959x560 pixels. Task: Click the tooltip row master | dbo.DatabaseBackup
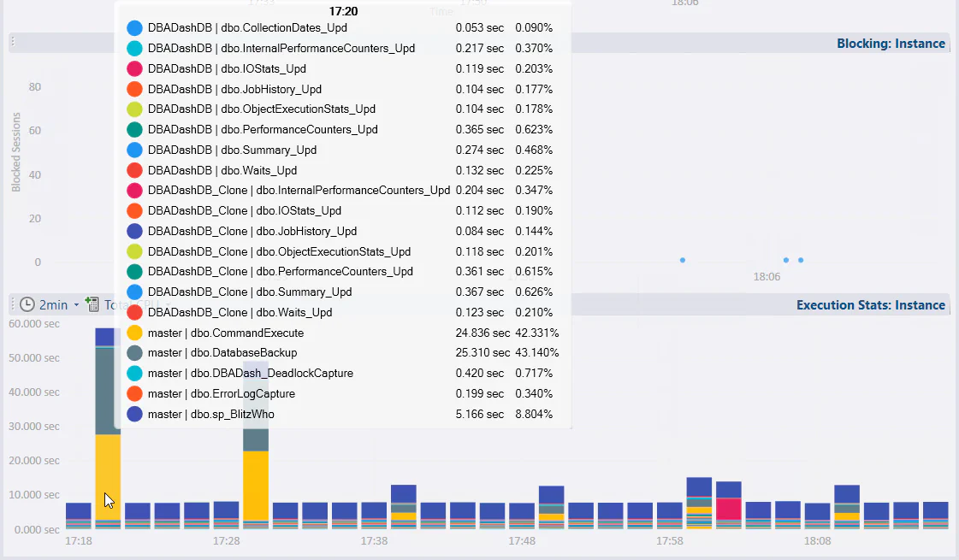tap(342, 353)
